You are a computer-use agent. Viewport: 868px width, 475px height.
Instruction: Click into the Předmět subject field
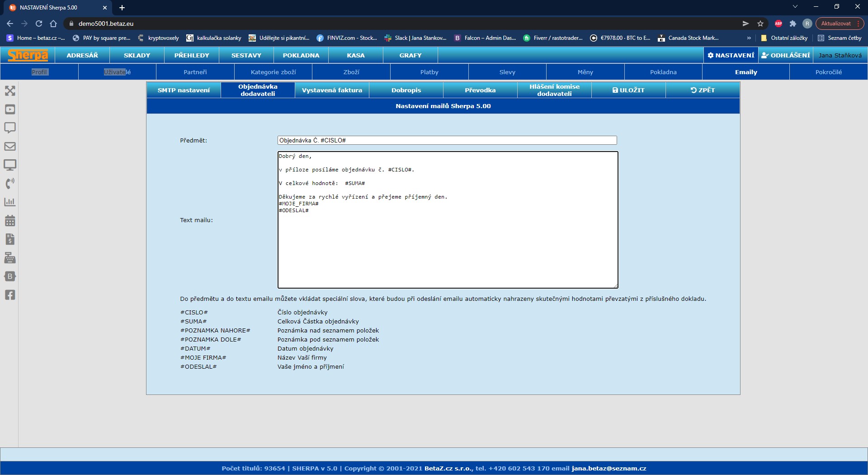click(447, 140)
